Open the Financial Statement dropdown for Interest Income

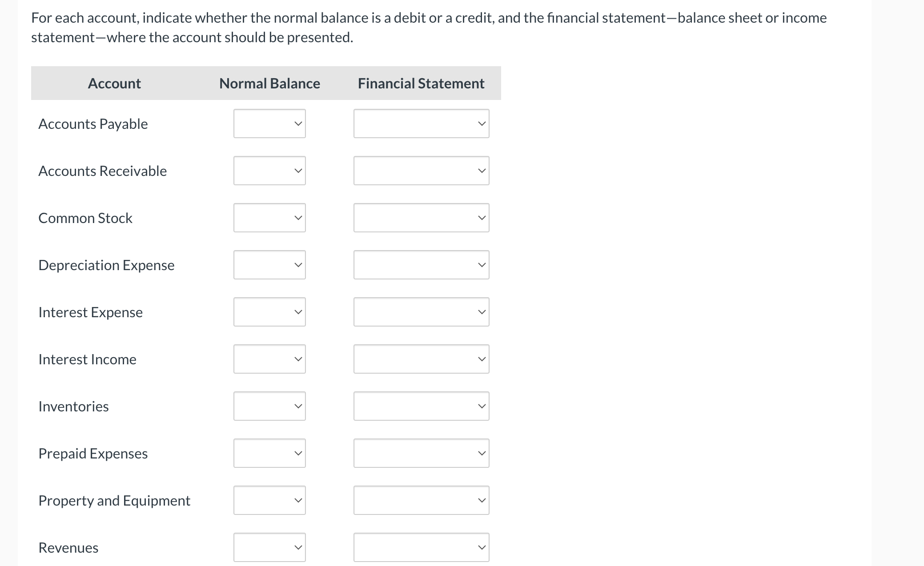[x=421, y=359]
